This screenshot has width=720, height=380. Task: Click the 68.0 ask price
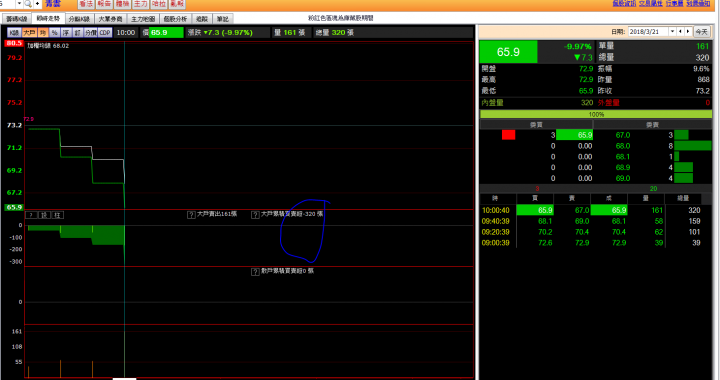pyautogui.click(x=623, y=146)
